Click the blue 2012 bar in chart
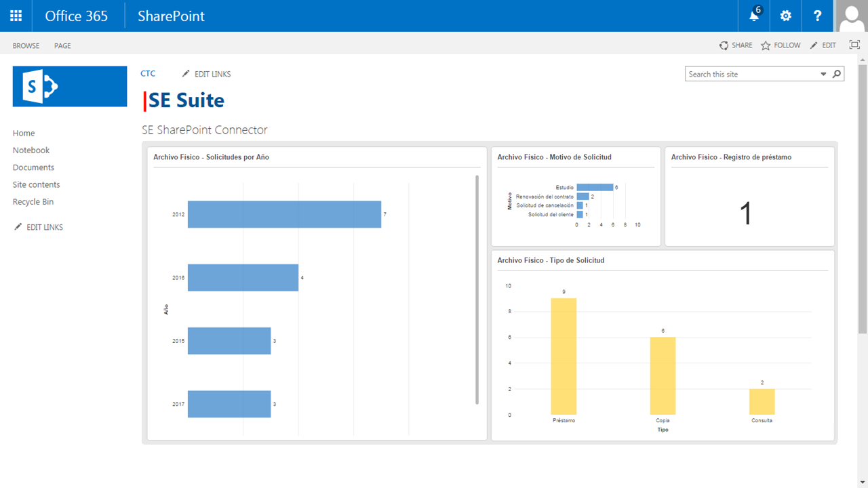The height and width of the screenshot is (488, 868). pyautogui.click(x=284, y=214)
